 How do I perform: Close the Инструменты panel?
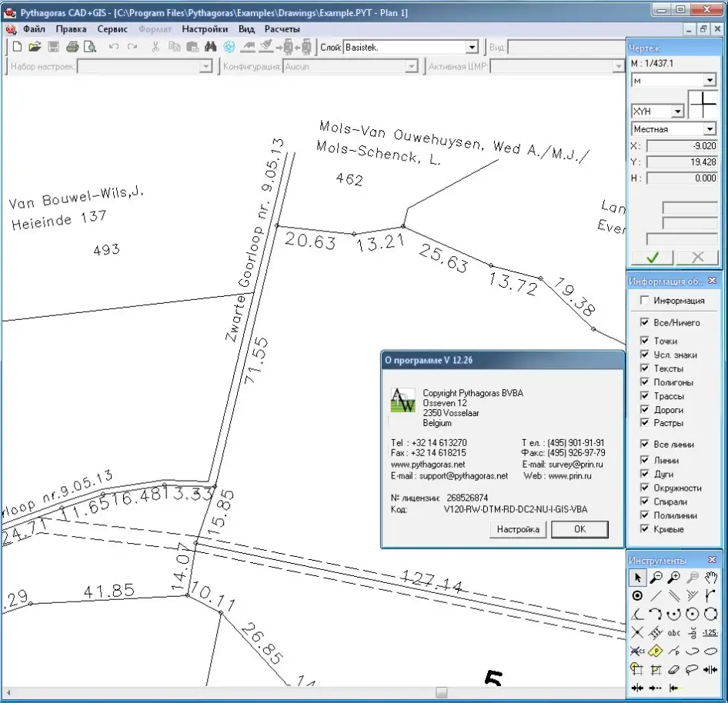(712, 560)
